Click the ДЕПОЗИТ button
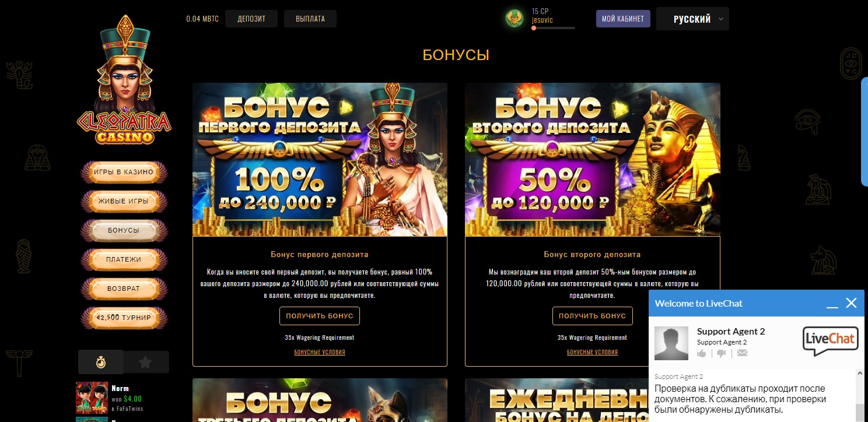This screenshot has height=422, width=868. (251, 19)
